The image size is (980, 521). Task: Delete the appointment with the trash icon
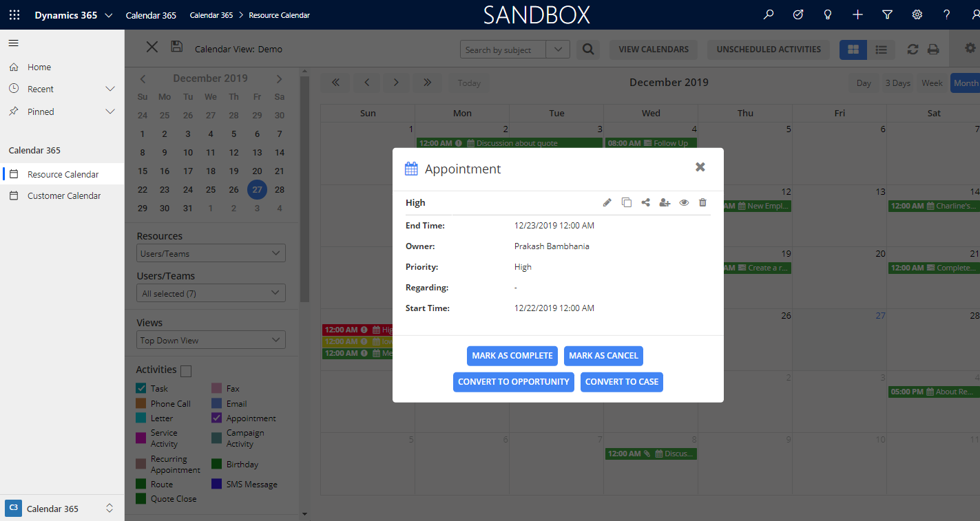(x=702, y=202)
